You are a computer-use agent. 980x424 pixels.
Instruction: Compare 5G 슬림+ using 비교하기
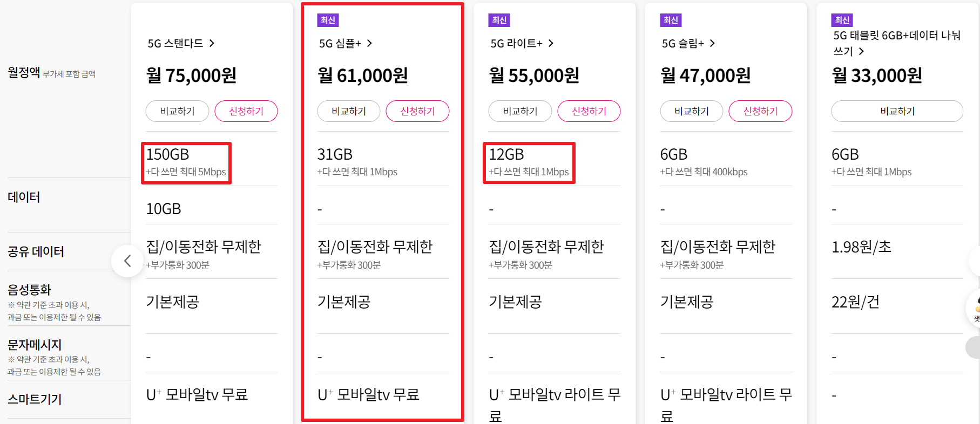click(x=691, y=111)
